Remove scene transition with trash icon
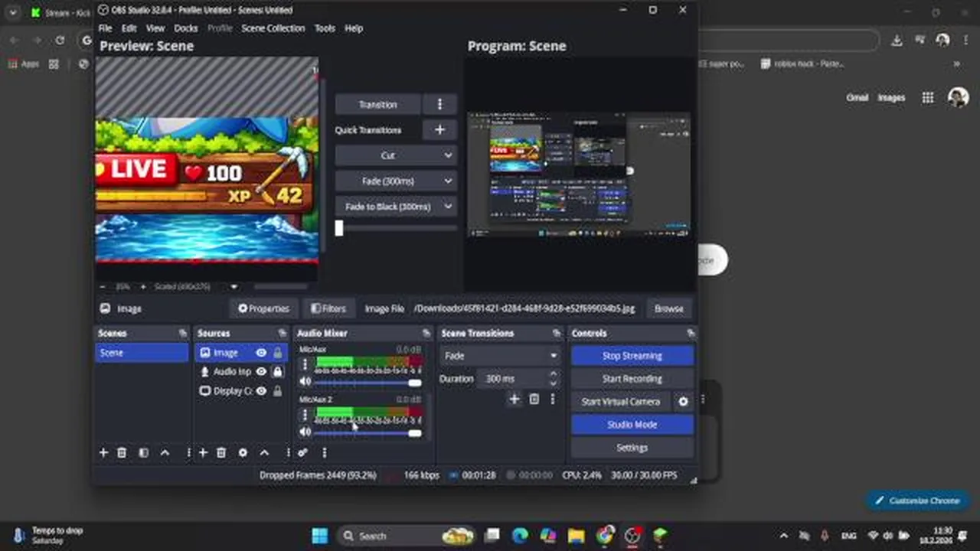This screenshot has width=980, height=551. click(x=534, y=399)
